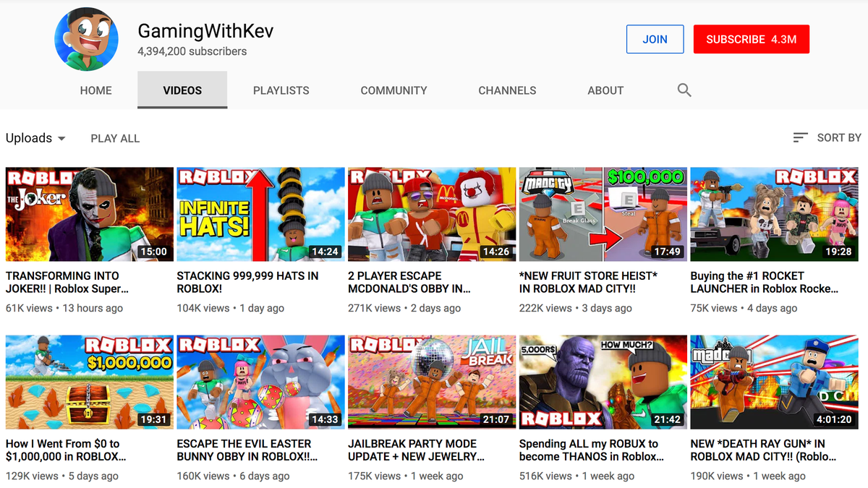The width and height of the screenshot is (868, 488).
Task: Click '75K views • 4 days ago'
Action: pyautogui.click(x=744, y=308)
